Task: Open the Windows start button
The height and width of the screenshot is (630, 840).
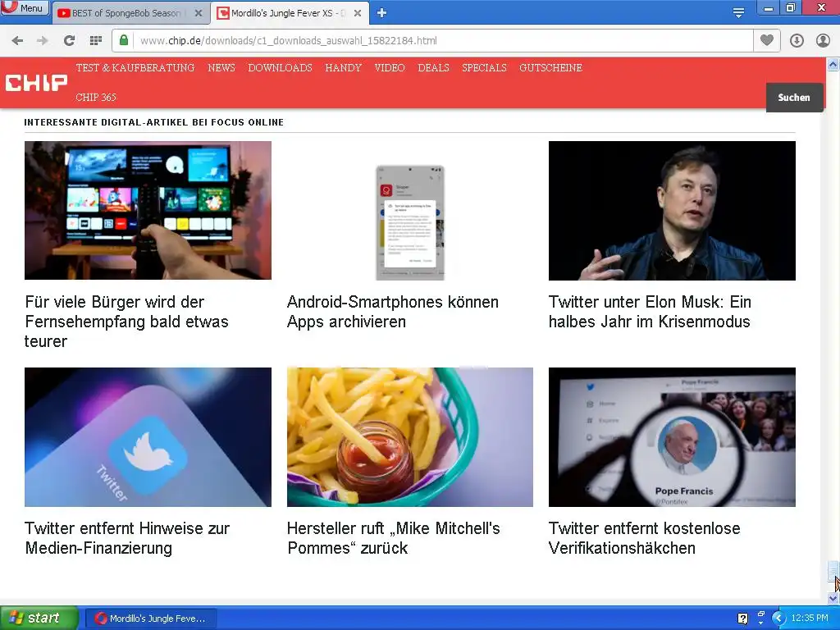Action: pos(39,619)
